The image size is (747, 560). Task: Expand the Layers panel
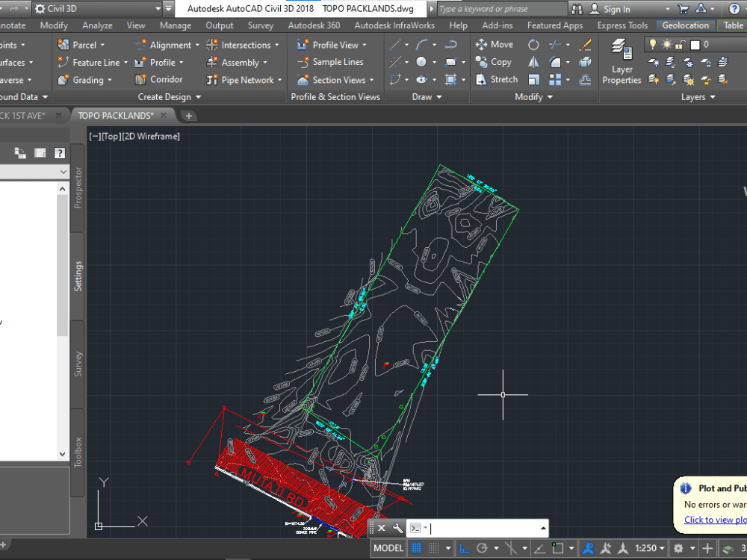tap(698, 97)
